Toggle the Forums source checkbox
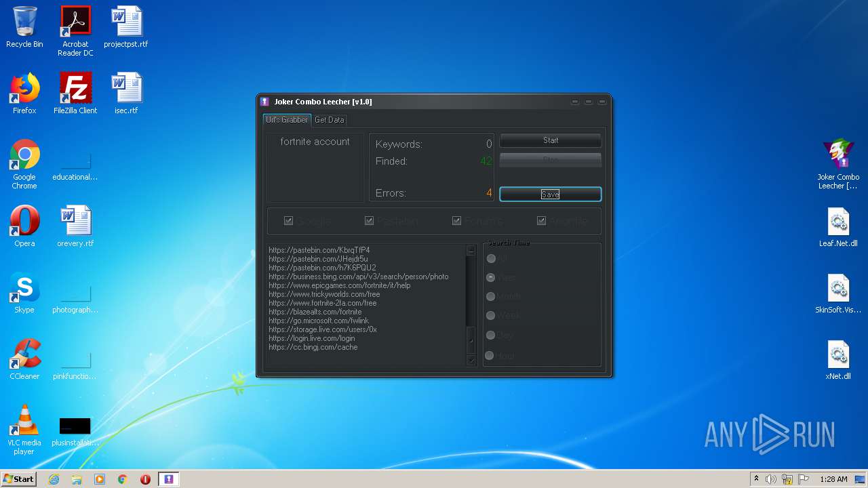The image size is (868, 488). coord(456,220)
